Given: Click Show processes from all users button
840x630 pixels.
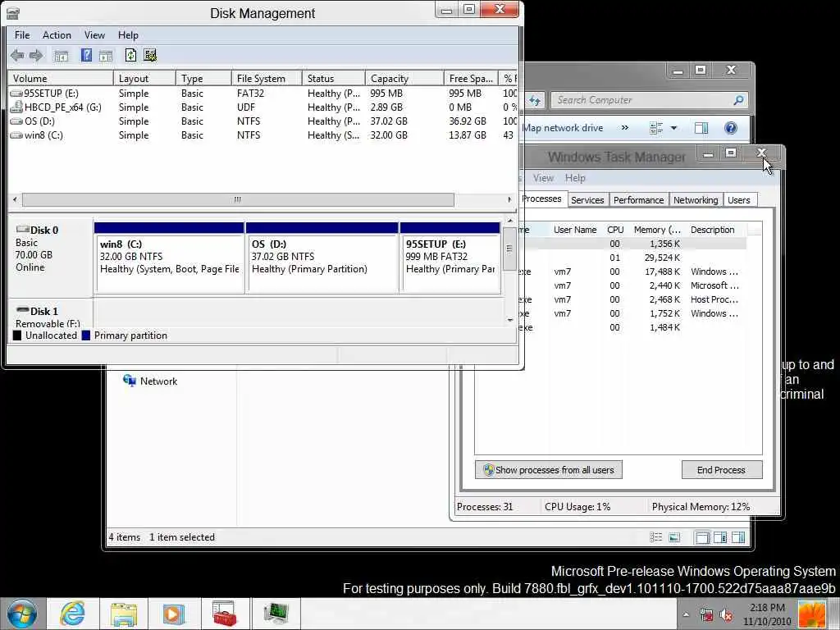Looking at the screenshot, I should tap(549, 470).
